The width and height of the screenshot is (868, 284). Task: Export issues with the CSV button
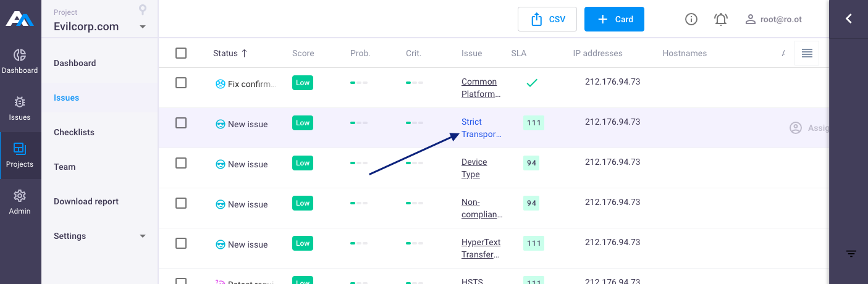point(547,19)
